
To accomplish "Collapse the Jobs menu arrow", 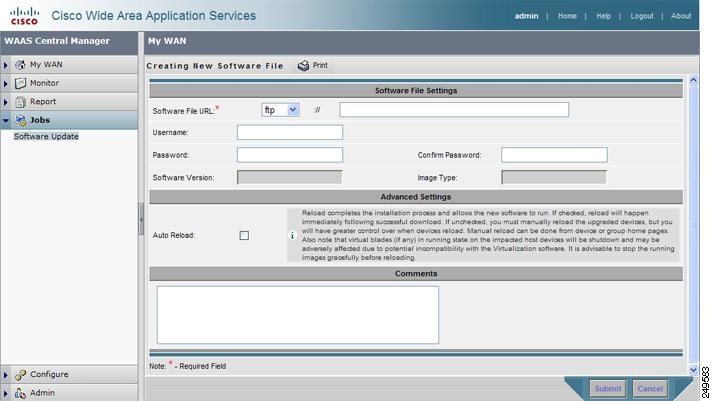I will [x=6, y=120].
